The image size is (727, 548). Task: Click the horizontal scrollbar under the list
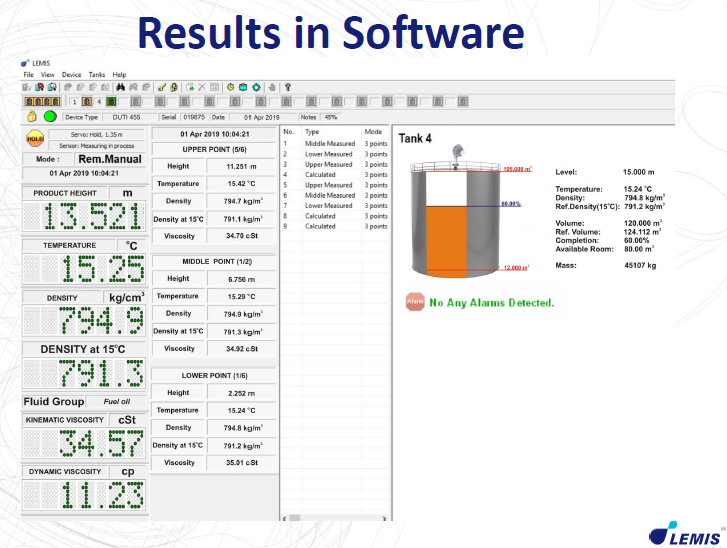point(334,518)
